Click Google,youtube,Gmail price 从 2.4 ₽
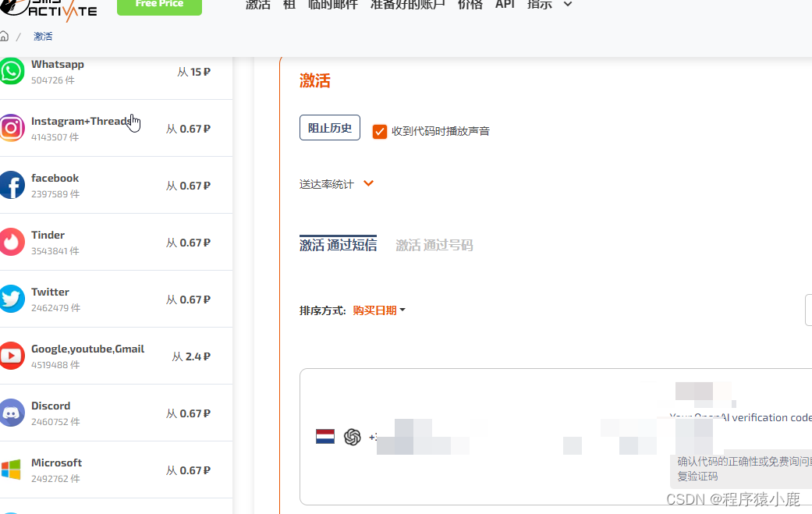The image size is (812, 514). 191,356
